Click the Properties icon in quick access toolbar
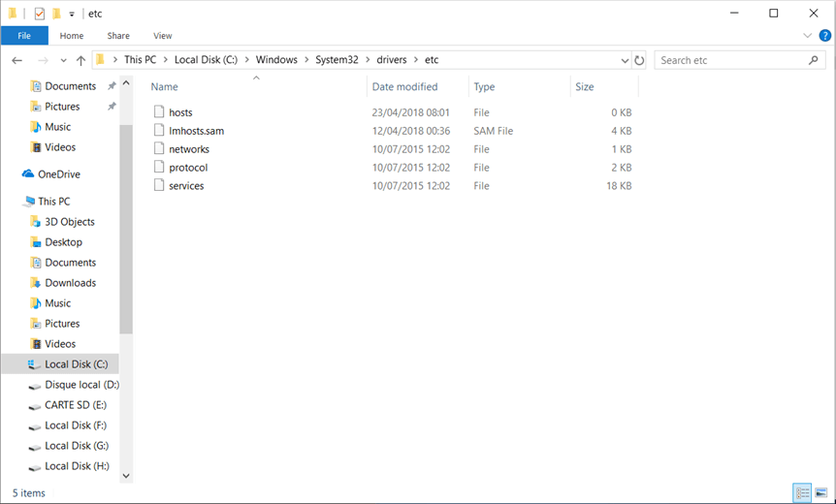 40,14
